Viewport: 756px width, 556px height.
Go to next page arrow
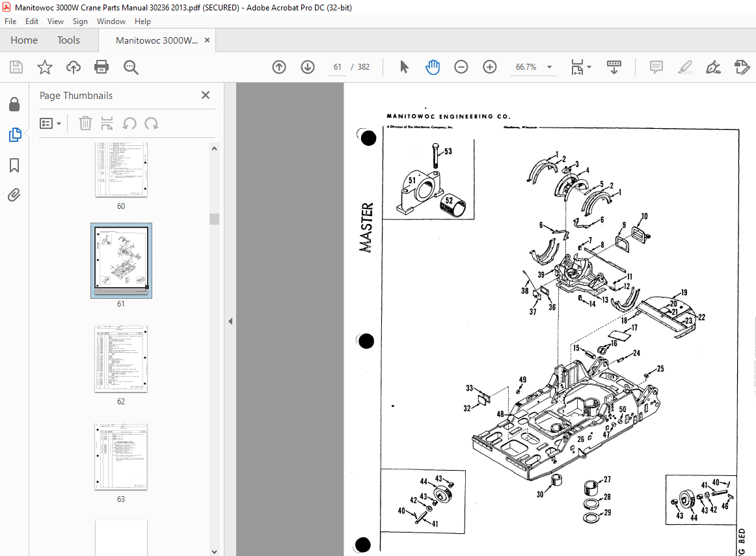point(308,67)
